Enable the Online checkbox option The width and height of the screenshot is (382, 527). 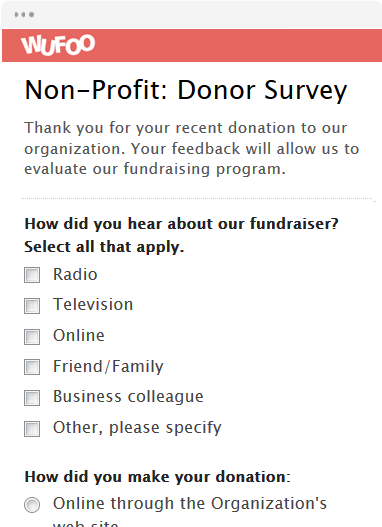[x=32, y=336]
